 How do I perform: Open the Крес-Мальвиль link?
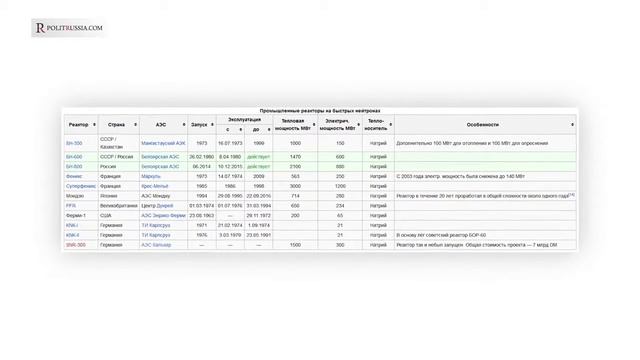click(155, 186)
